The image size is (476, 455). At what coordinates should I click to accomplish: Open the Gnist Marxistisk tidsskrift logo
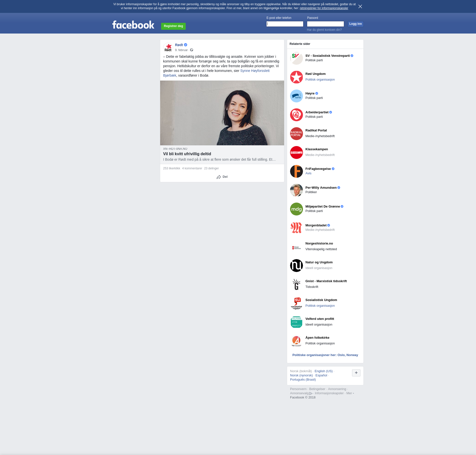pos(297,284)
